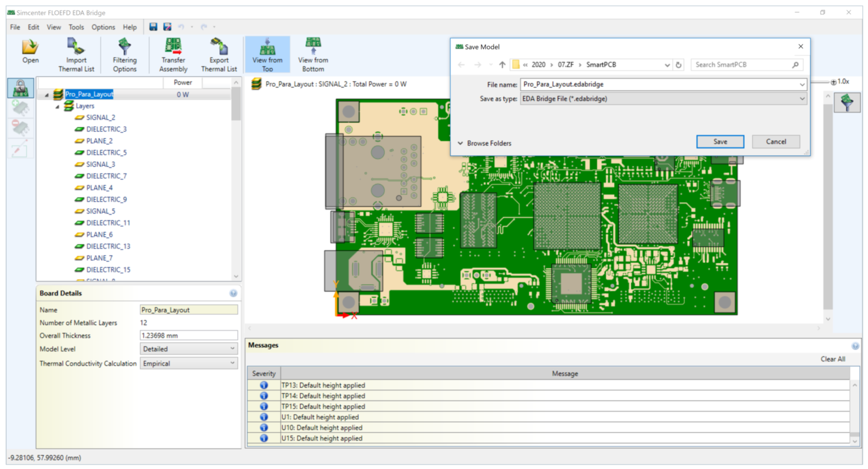
Task: Clear All messages in the Messages panel
Action: pyautogui.click(x=832, y=358)
